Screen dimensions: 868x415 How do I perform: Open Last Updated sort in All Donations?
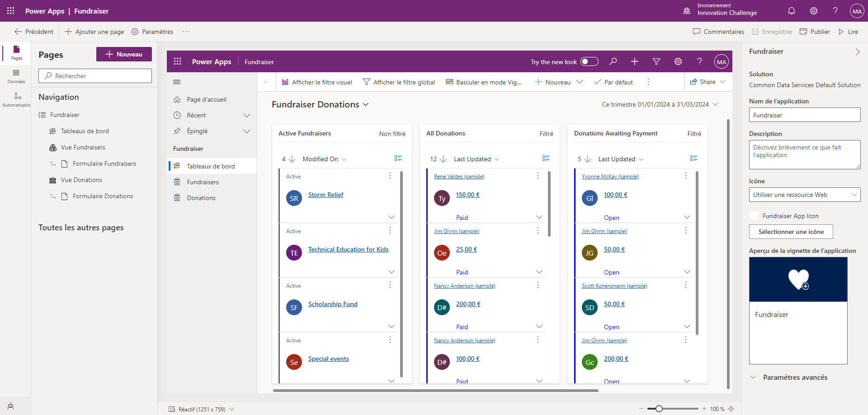[x=476, y=159]
